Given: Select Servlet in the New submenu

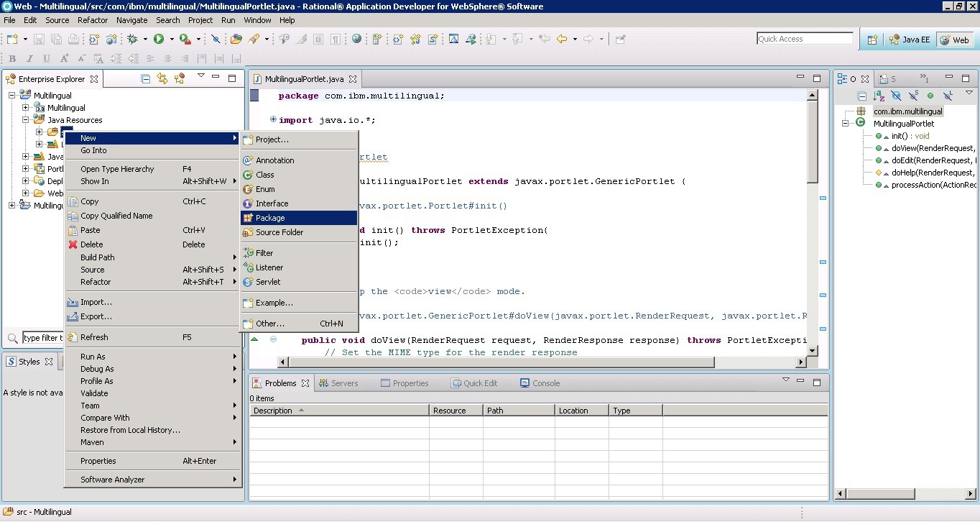Looking at the screenshot, I should click(299, 282).
